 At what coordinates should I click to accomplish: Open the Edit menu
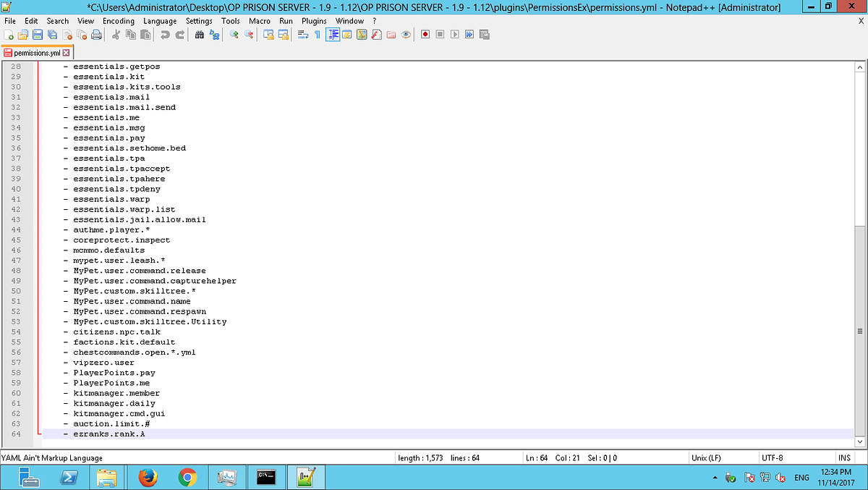[31, 21]
